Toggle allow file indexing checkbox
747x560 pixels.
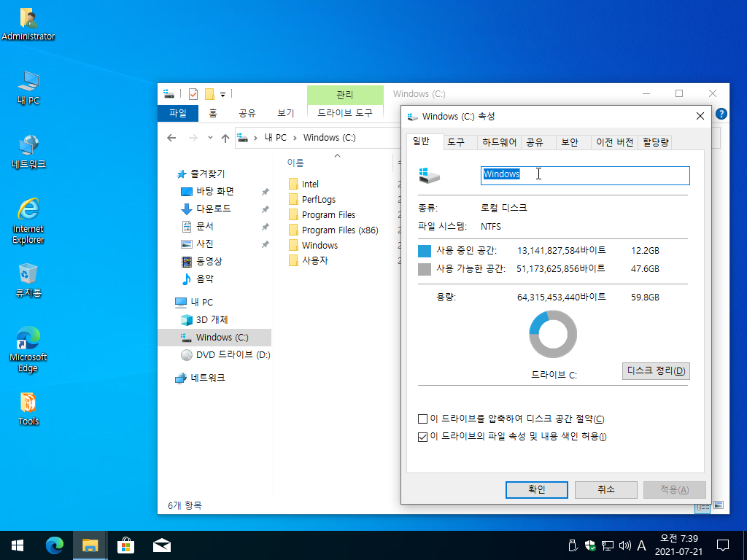click(422, 437)
